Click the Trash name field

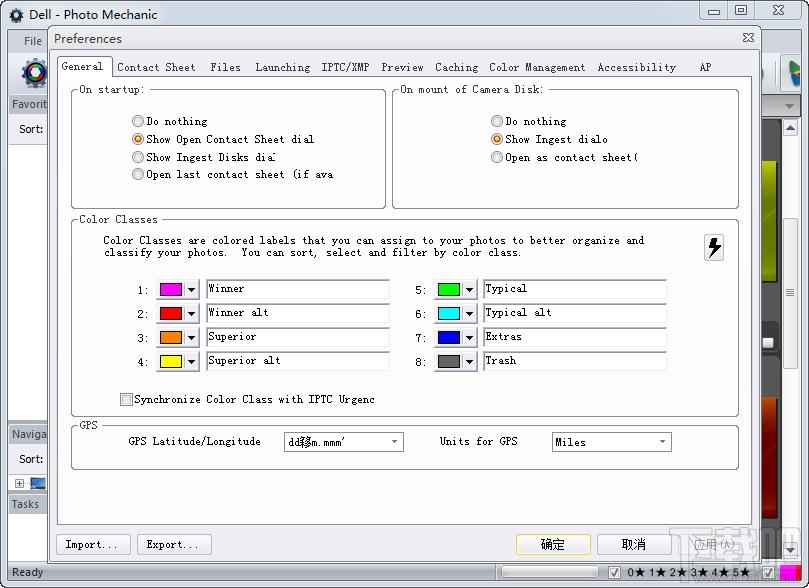575,361
